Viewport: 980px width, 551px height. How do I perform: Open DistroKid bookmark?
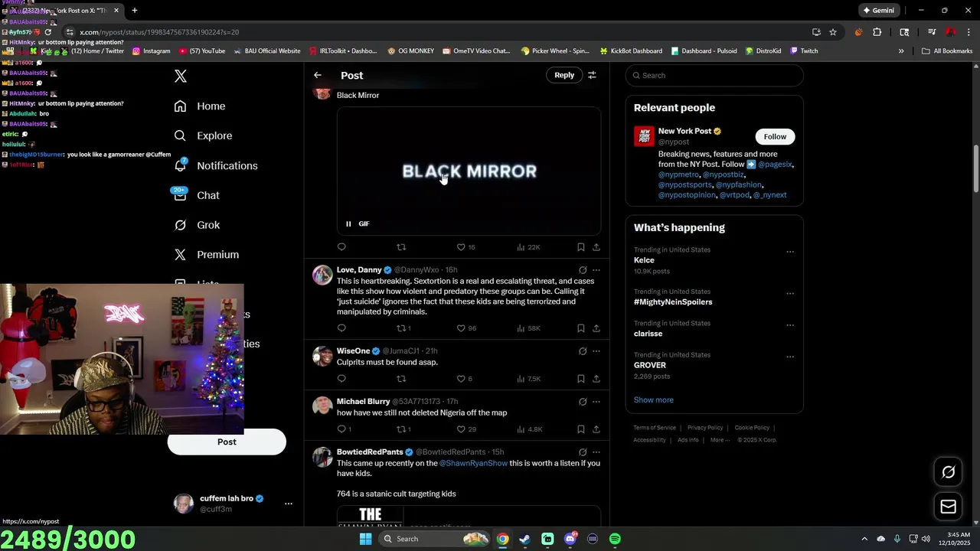pyautogui.click(x=763, y=51)
